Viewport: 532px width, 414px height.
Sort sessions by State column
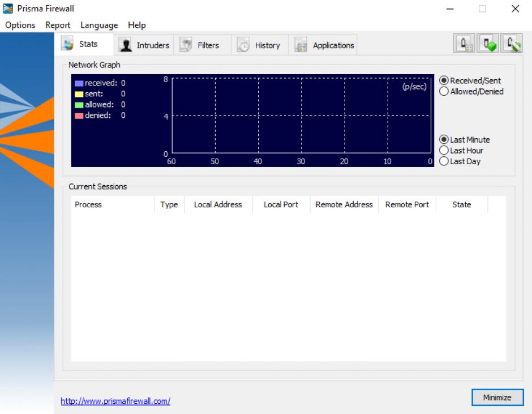pyautogui.click(x=462, y=204)
